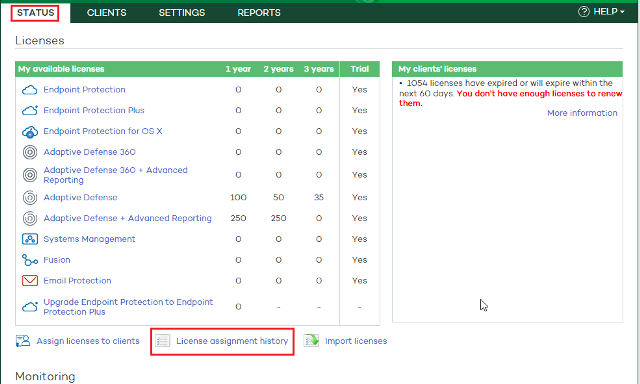Click the My available licenses header
The image size is (640, 384).
click(x=61, y=69)
